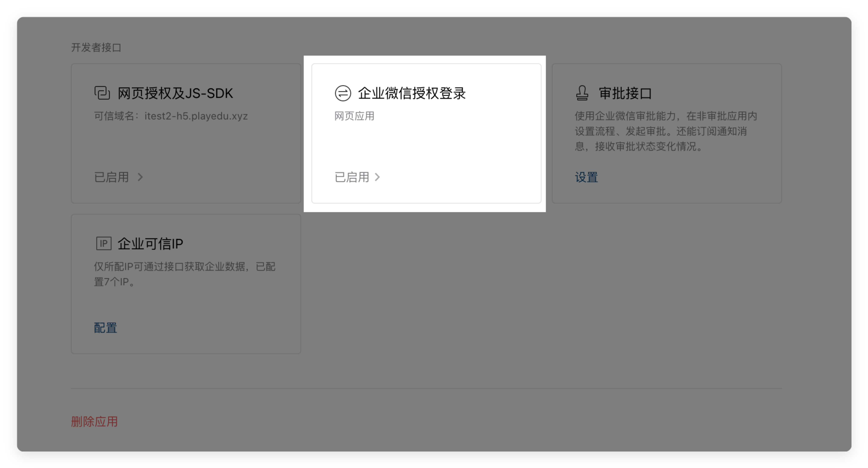Click the 审批接口 title
The image size is (868, 468).
click(x=625, y=93)
